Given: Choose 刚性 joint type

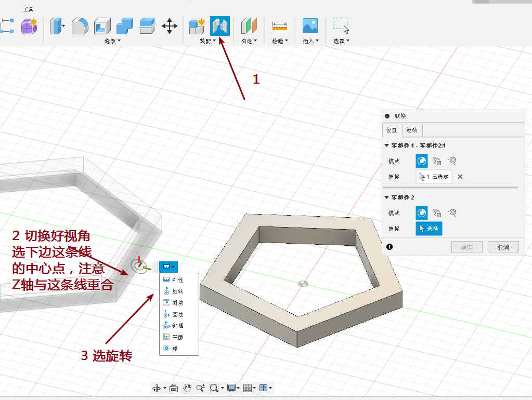Looking at the screenshot, I should point(179,280).
